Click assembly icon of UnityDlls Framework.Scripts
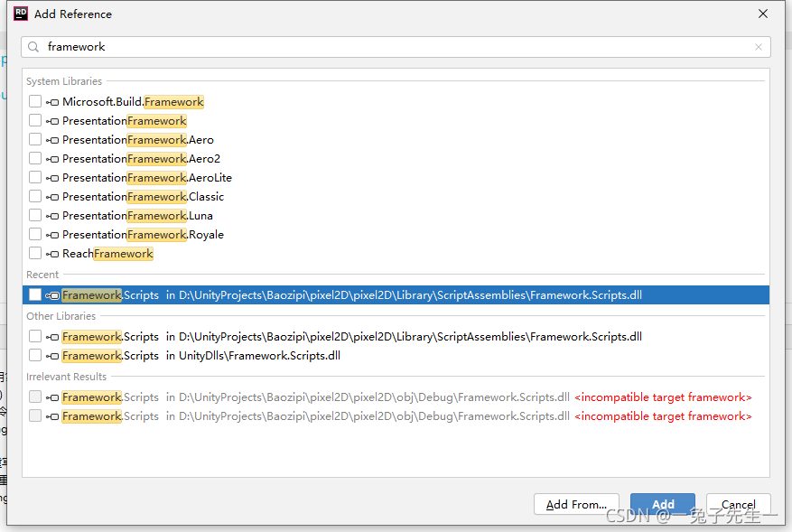The width and height of the screenshot is (792, 532). point(52,356)
